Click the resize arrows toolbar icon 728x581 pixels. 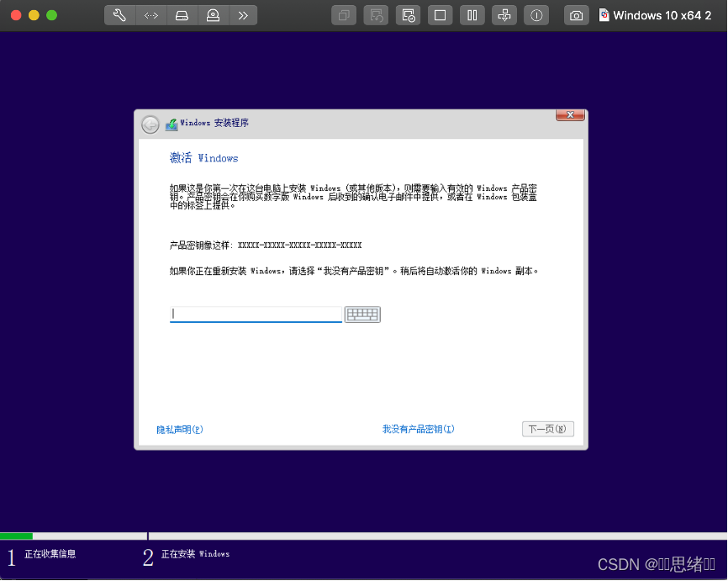150,15
